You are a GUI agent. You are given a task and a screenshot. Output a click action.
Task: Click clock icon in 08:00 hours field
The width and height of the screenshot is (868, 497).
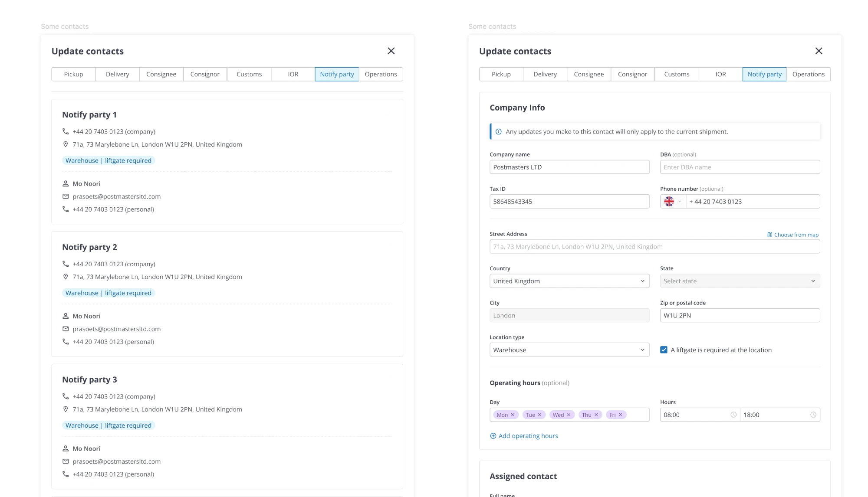tap(733, 415)
